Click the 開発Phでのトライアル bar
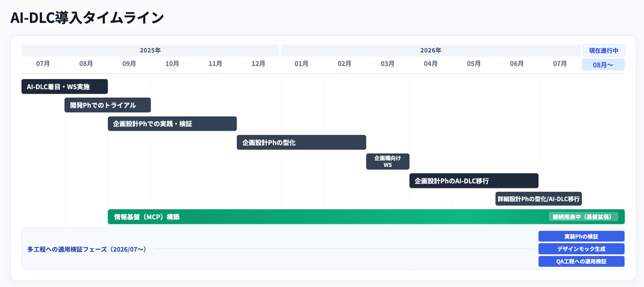The height and width of the screenshot is (287, 644). [x=107, y=105]
